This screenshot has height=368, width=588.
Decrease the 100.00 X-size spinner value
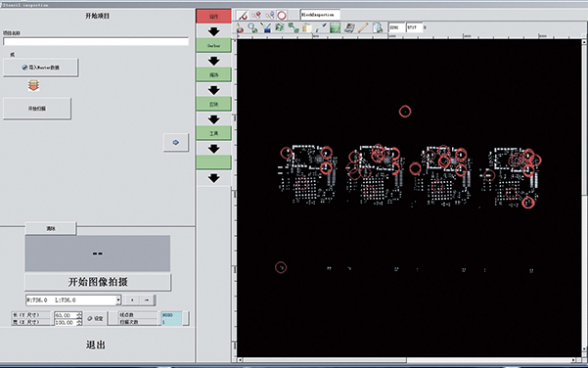point(78,324)
